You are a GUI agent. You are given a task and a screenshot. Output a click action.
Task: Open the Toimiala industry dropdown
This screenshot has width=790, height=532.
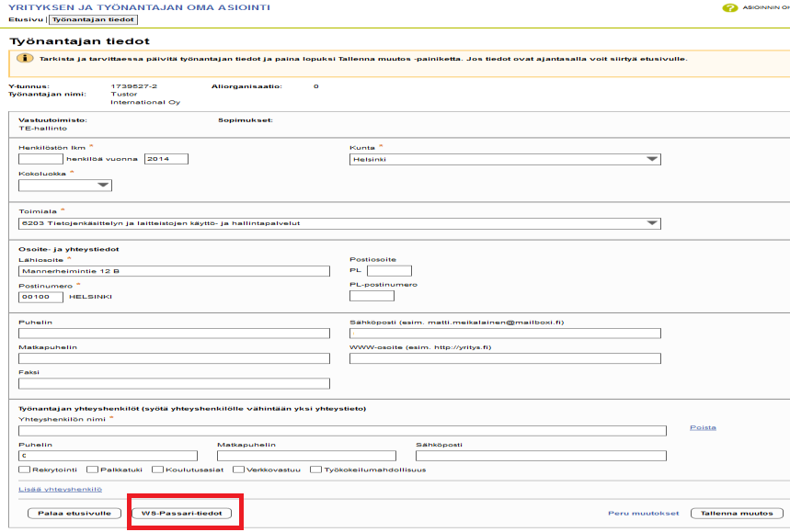[339, 222]
